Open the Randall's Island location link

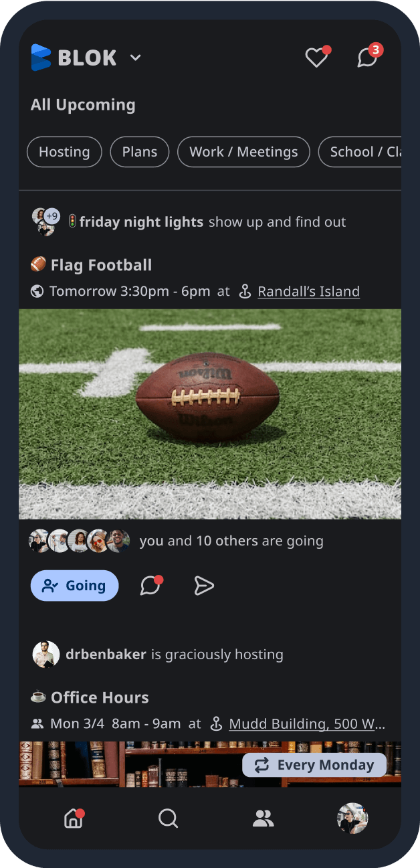click(x=308, y=291)
